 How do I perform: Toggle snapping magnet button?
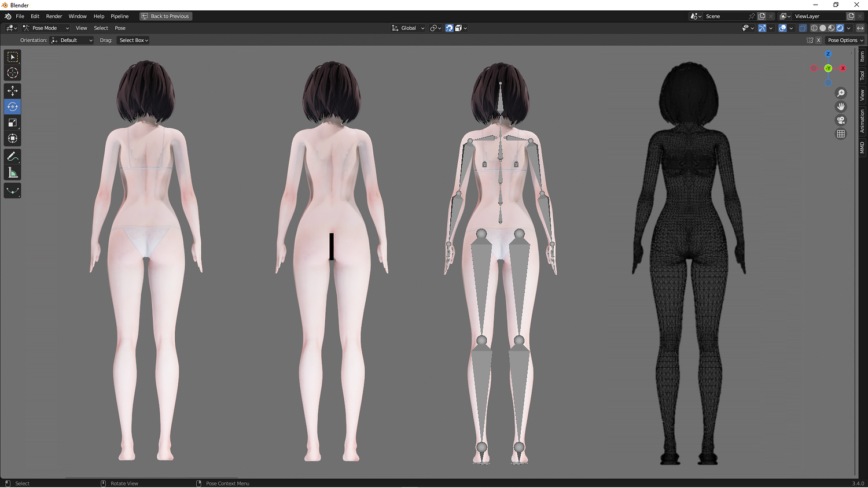(449, 28)
